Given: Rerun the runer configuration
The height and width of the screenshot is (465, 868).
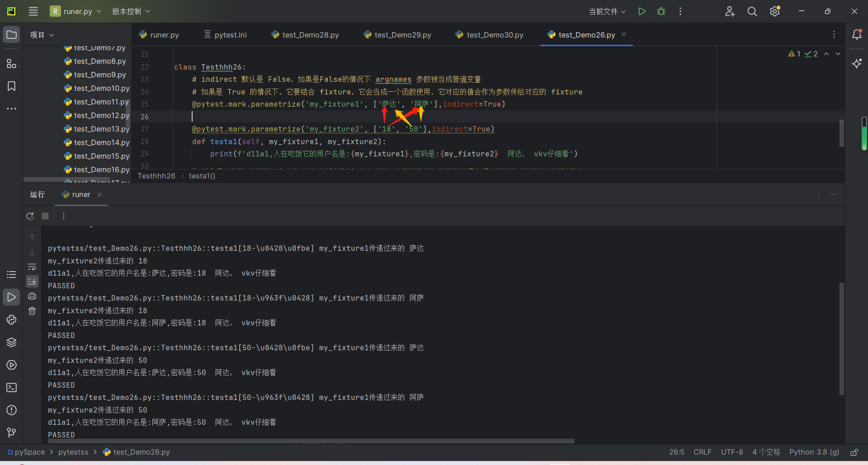Looking at the screenshot, I should point(30,216).
